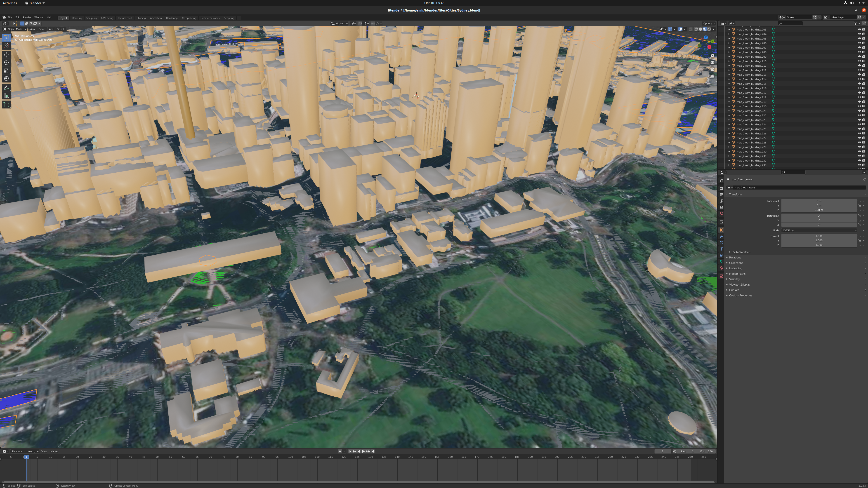Select the Transform tool
Screen dimensions: 868x488
[6, 78]
